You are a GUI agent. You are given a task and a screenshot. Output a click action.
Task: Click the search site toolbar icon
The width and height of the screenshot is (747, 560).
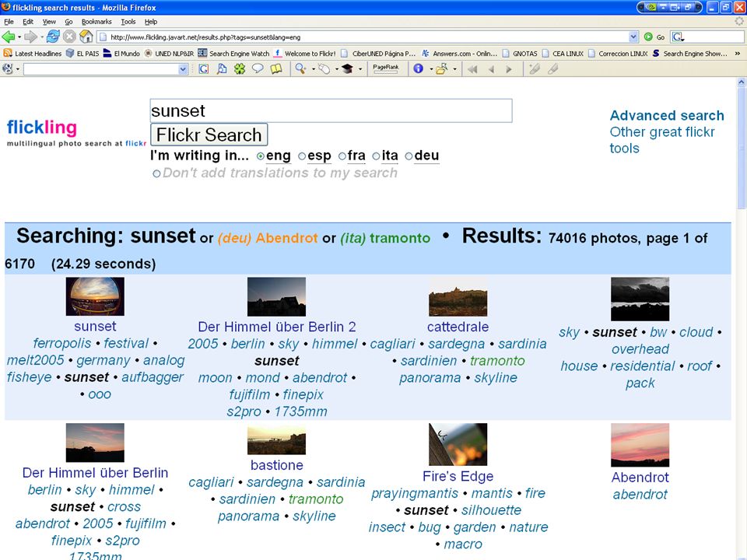click(x=222, y=69)
